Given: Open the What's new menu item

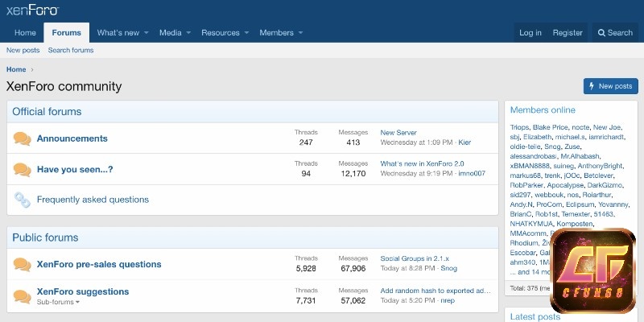Looking at the screenshot, I should coord(118,33).
